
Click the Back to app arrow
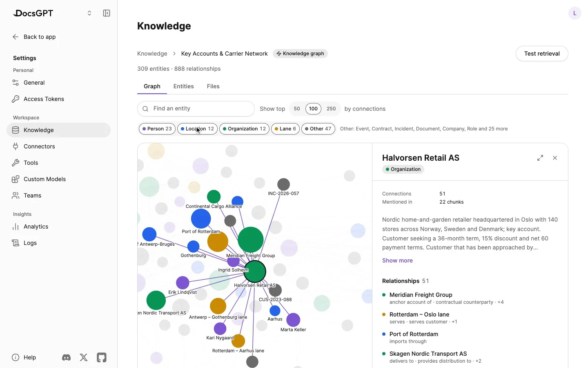[16, 37]
